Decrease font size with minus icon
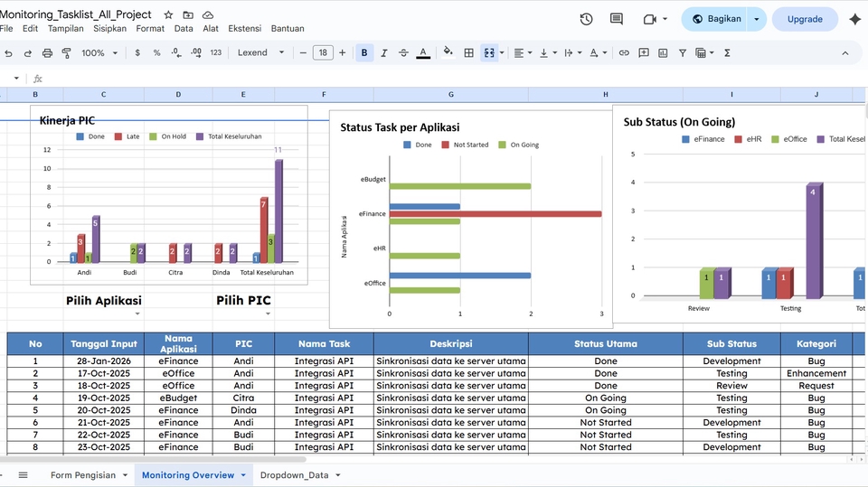Screen dimensions: 868x487 303,52
